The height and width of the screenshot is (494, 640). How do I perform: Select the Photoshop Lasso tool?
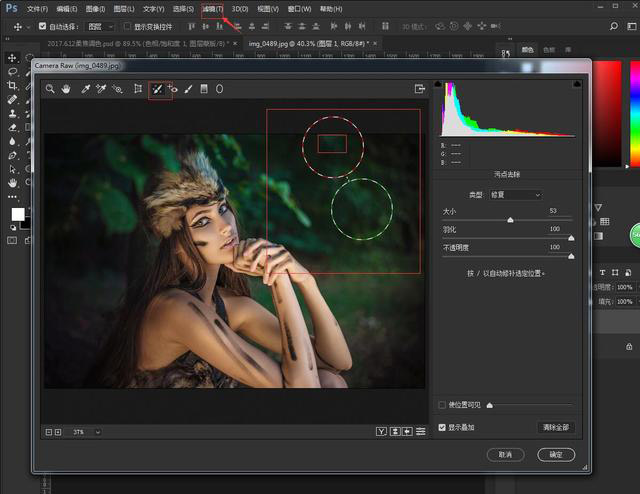(x=12, y=72)
